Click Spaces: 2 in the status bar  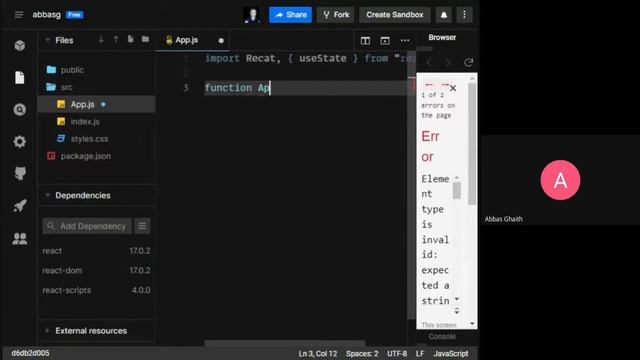pyautogui.click(x=362, y=353)
